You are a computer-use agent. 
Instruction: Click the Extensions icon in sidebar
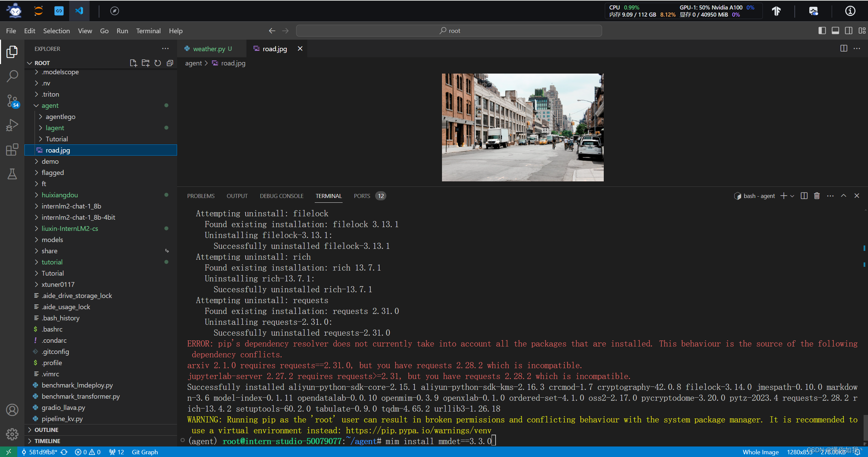pyautogui.click(x=13, y=148)
